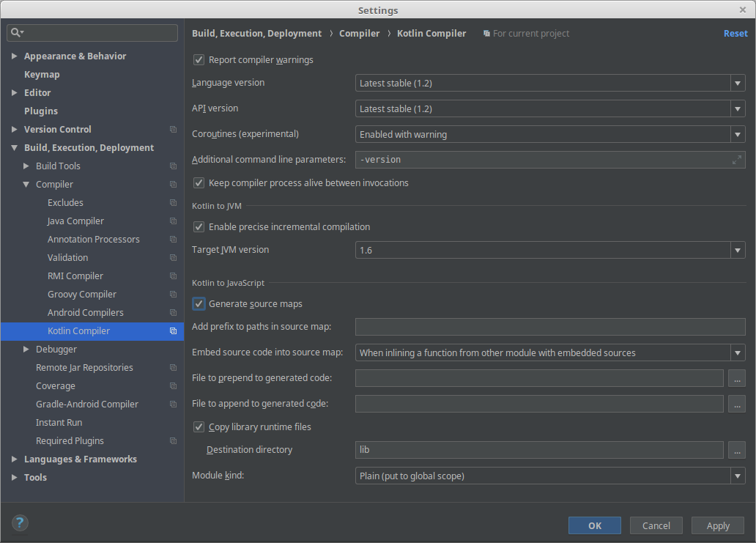The width and height of the screenshot is (756, 543).
Task: Click project-level icon beside Annotation Processors
Action: point(173,239)
